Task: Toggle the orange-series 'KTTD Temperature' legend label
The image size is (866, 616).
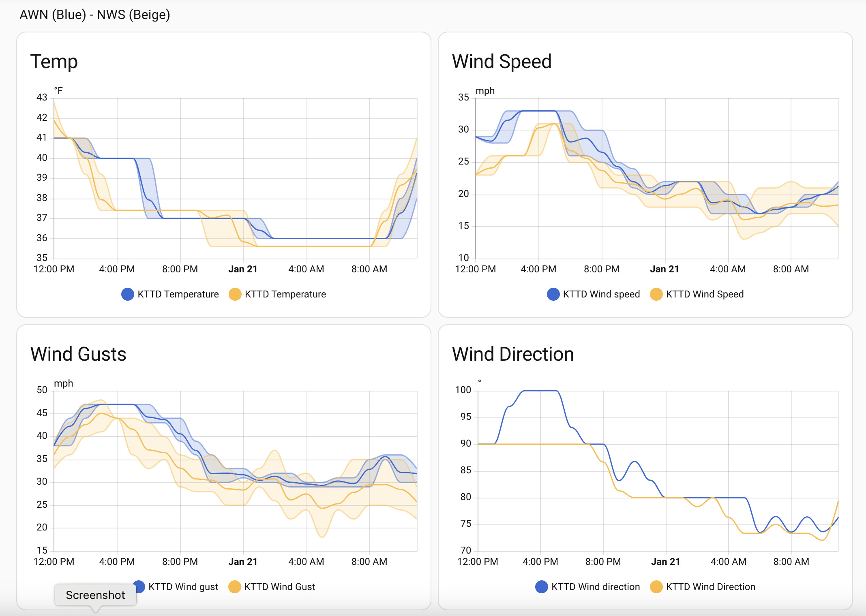Action: click(285, 294)
